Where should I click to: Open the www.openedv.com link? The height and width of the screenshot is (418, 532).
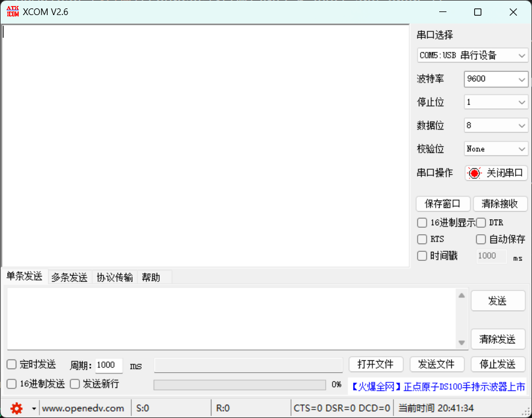[x=83, y=408]
